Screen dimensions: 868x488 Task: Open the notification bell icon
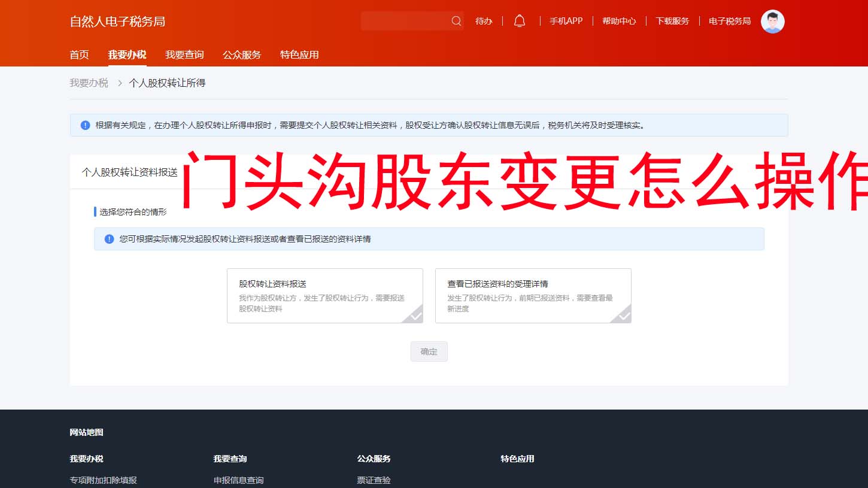(x=519, y=20)
